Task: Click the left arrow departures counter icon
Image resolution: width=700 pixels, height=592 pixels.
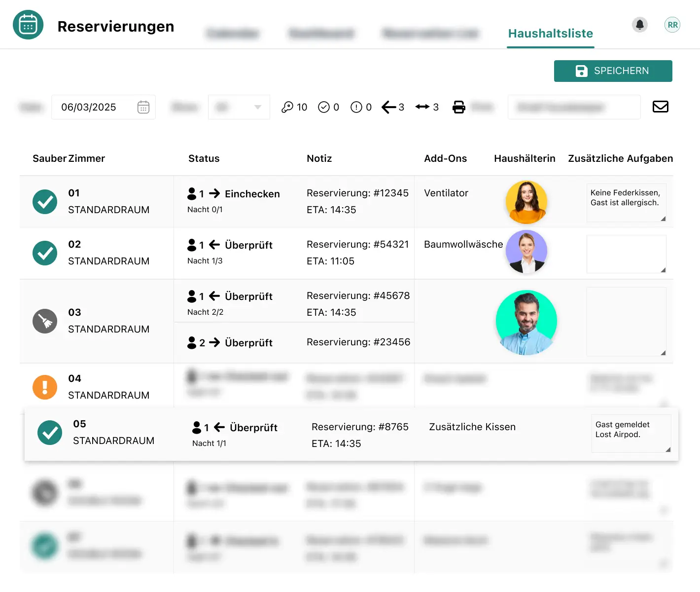Action: point(388,107)
